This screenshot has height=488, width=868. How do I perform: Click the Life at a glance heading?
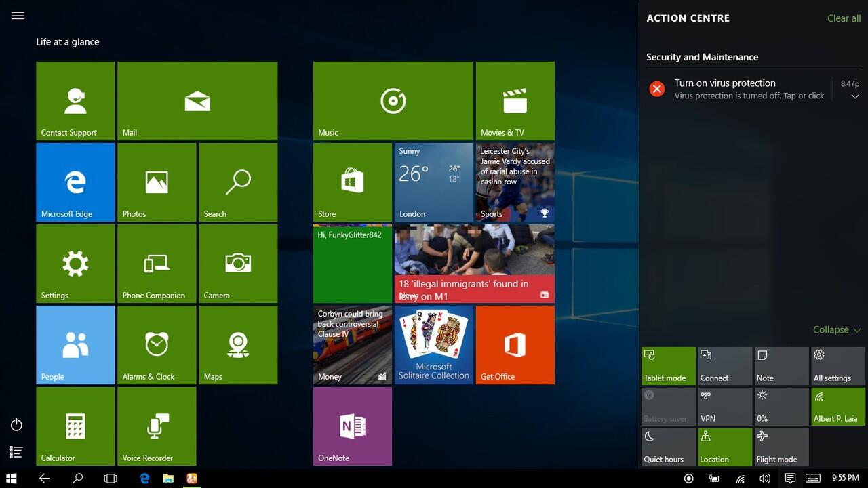68,42
